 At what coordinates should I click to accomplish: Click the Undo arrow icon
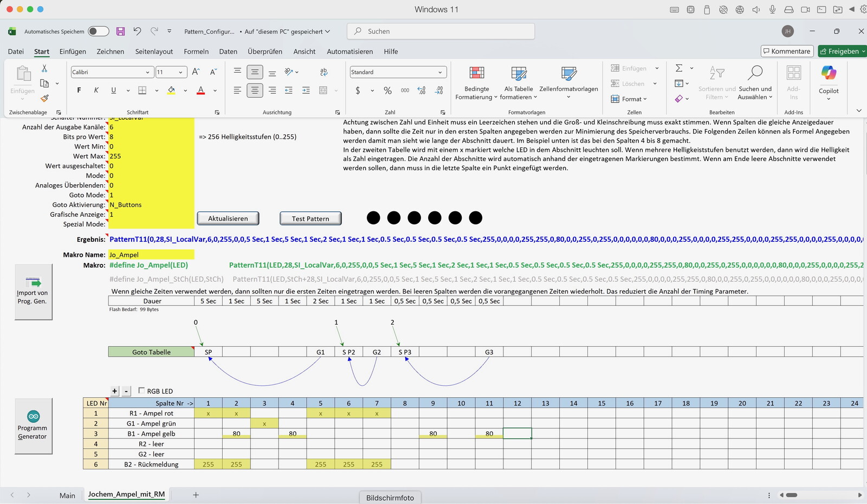[x=137, y=31]
